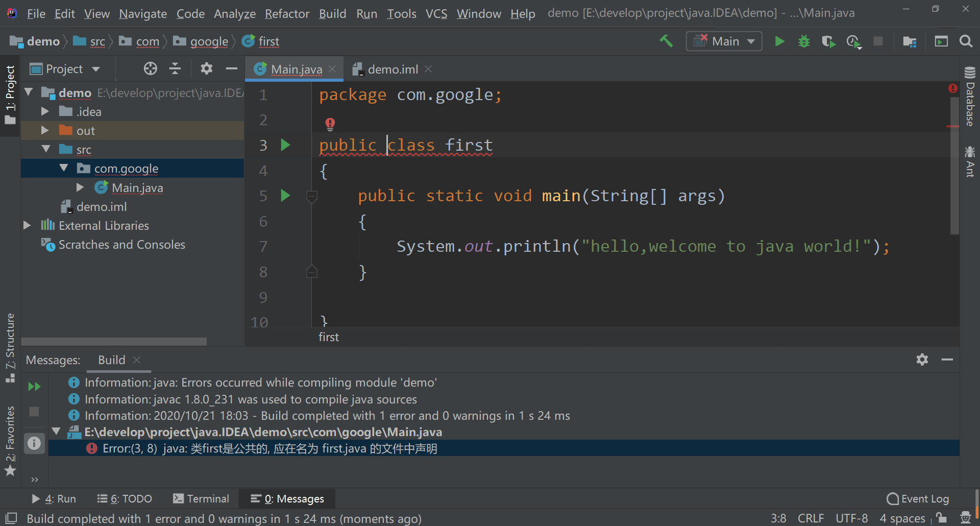Click Locate/Scroll from Source target icon
Viewport: 980px width, 526px height.
pyautogui.click(x=150, y=68)
